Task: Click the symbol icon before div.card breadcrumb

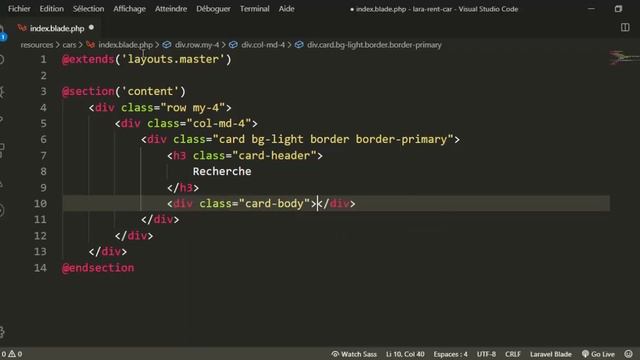Action: (299, 45)
